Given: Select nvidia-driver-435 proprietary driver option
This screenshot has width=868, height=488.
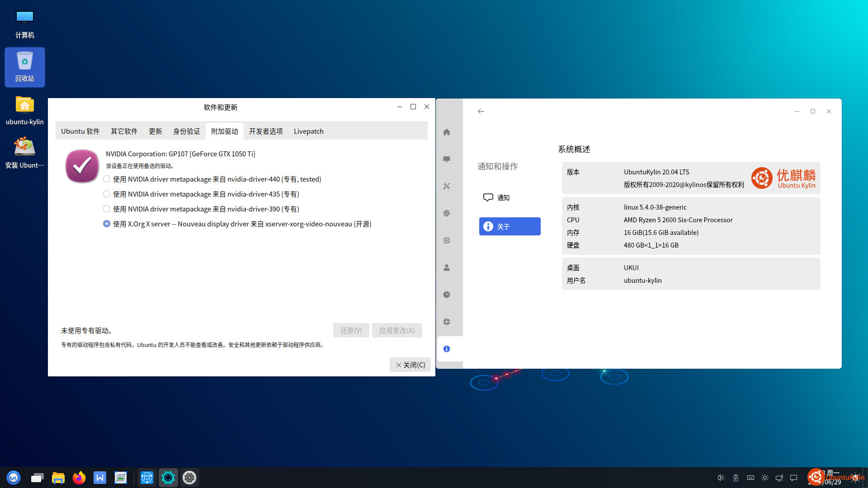Looking at the screenshot, I should [x=107, y=194].
